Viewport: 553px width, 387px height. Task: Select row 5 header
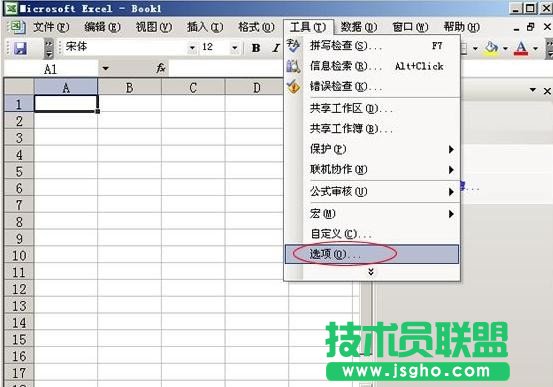(19, 171)
